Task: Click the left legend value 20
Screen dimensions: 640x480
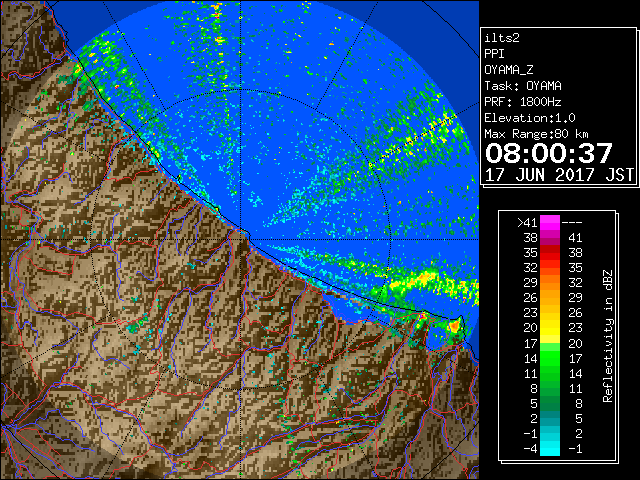Action: point(531,328)
